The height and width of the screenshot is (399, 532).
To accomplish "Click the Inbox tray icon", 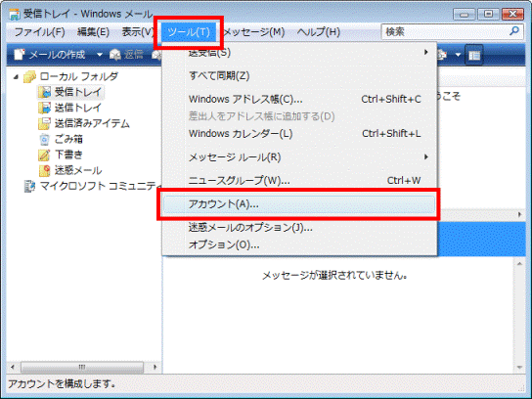I will pyautogui.click(x=44, y=92).
